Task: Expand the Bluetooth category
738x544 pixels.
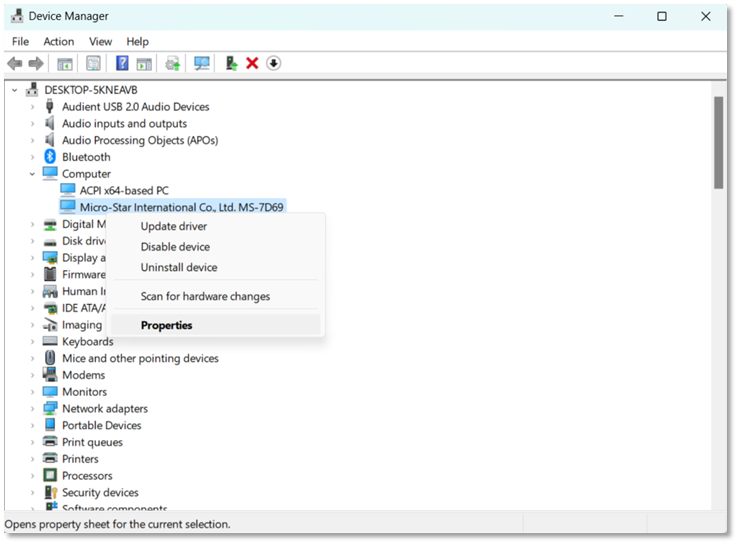Action: (32, 157)
